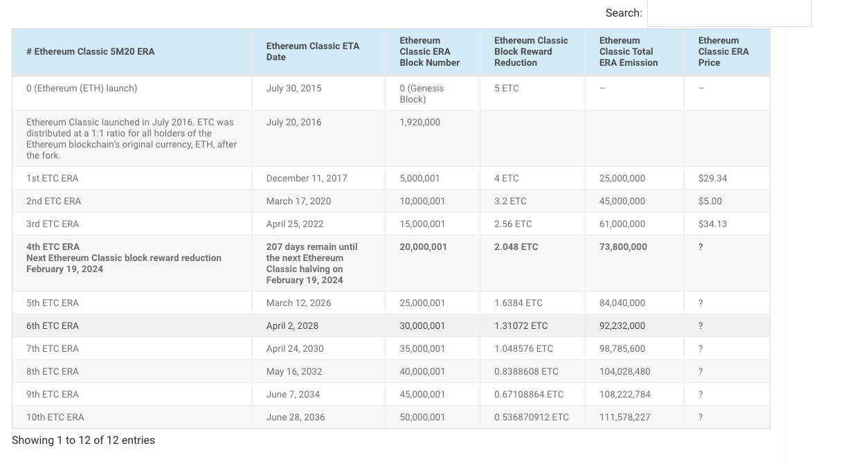This screenshot has width=868, height=464.
Task: Select the '5 ETC' reward cell
Action: pos(532,93)
